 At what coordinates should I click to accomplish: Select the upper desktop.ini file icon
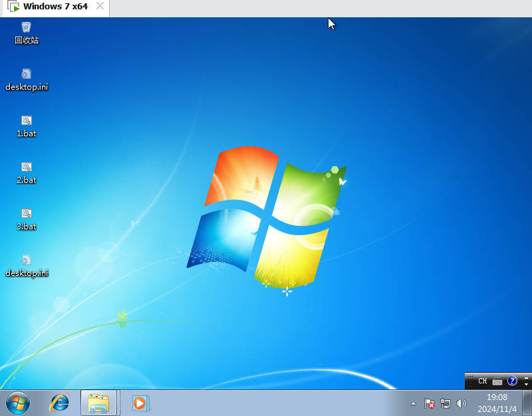pos(27,80)
